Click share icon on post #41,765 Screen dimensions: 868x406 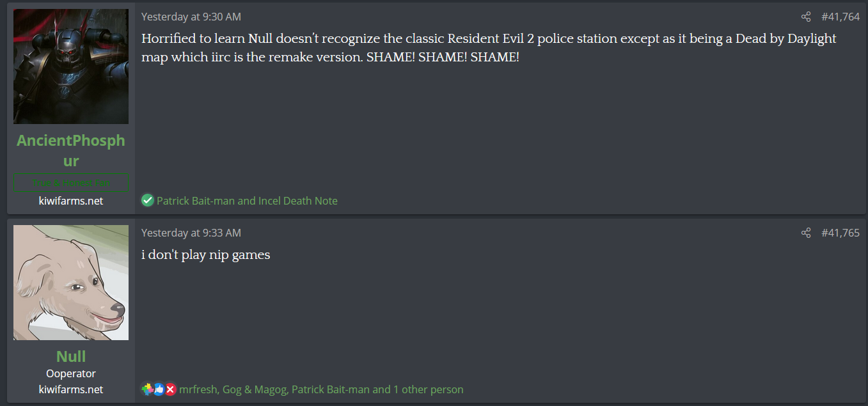[806, 233]
